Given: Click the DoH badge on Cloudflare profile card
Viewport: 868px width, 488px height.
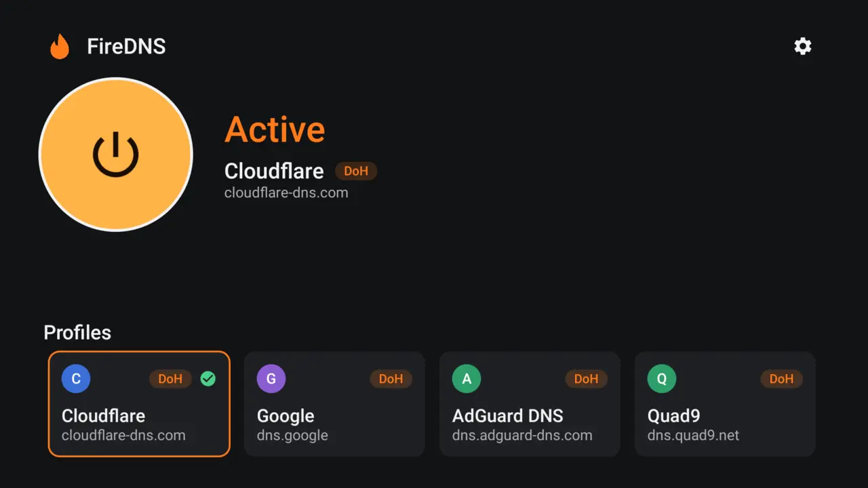Looking at the screenshot, I should pyautogui.click(x=170, y=379).
